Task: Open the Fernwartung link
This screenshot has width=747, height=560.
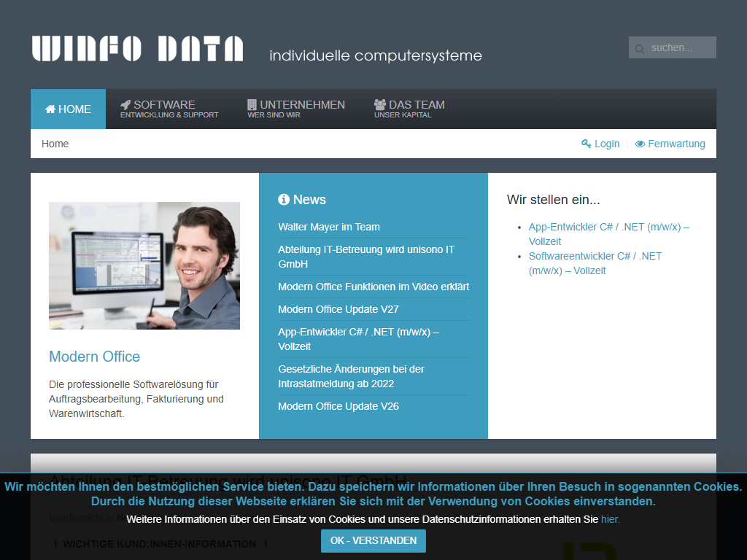Action: click(x=676, y=144)
